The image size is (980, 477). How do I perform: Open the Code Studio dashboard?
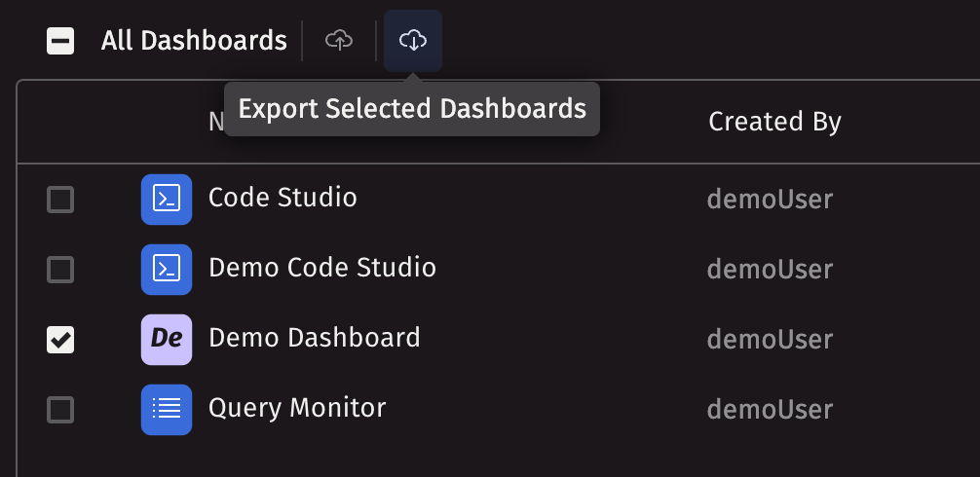283,199
